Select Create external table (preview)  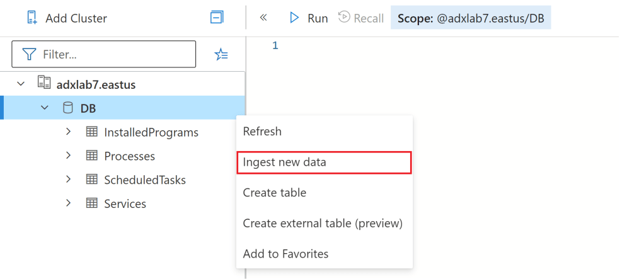[x=323, y=223]
